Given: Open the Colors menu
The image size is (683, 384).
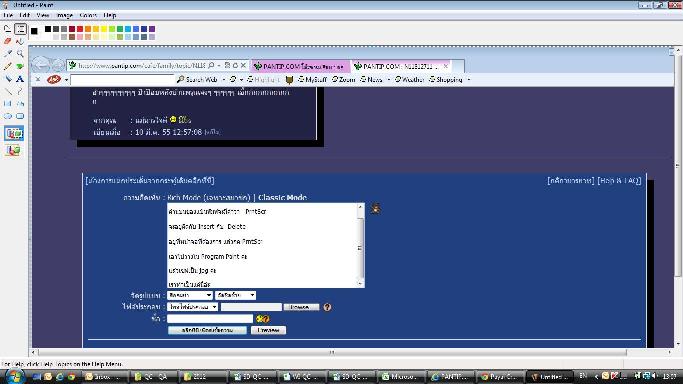Looking at the screenshot, I should [x=88, y=15].
